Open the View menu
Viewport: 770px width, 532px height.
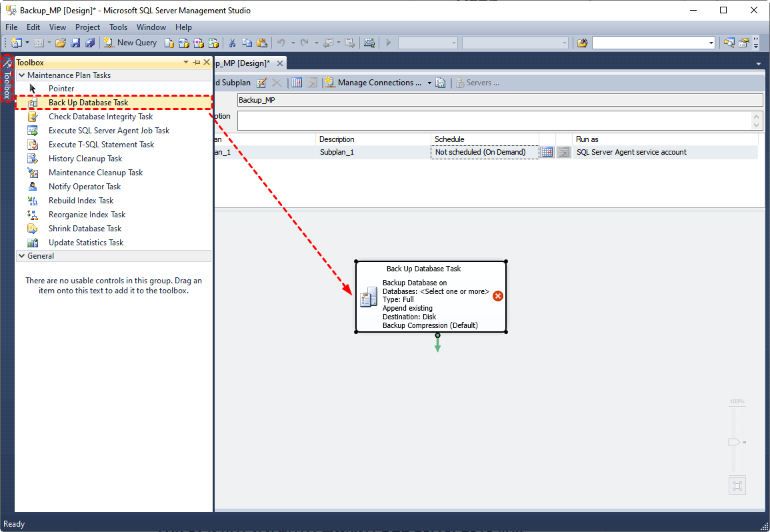pos(57,27)
